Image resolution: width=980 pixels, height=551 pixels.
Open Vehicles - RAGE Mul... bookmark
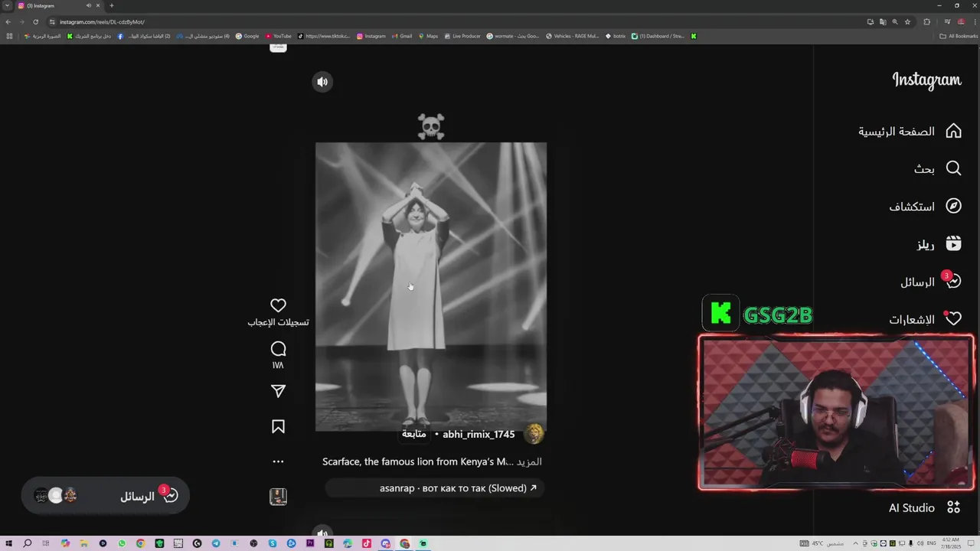pos(572,36)
